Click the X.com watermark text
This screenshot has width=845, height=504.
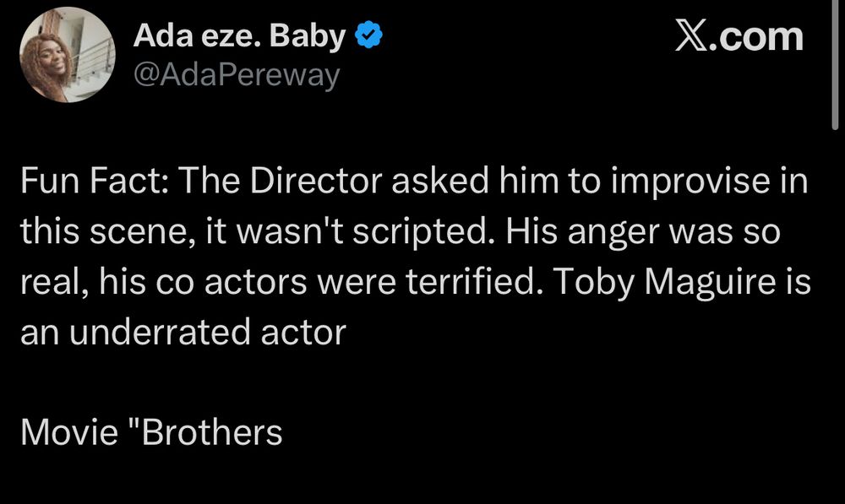point(739,35)
